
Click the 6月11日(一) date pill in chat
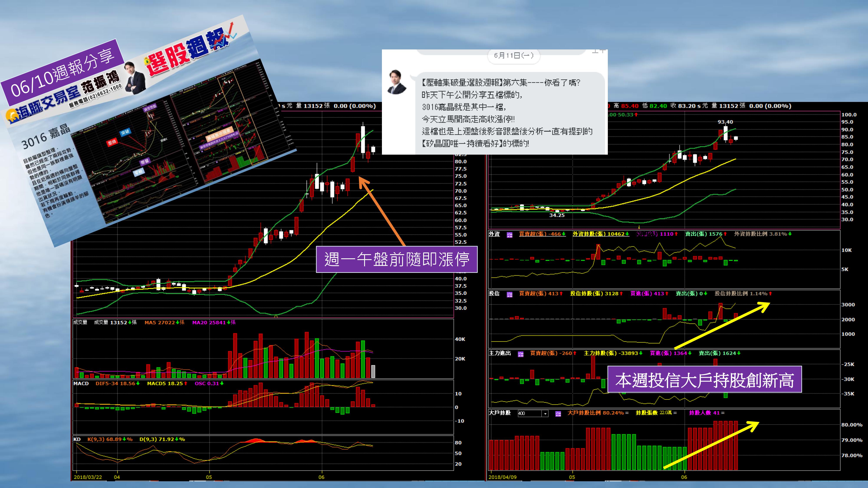point(514,56)
